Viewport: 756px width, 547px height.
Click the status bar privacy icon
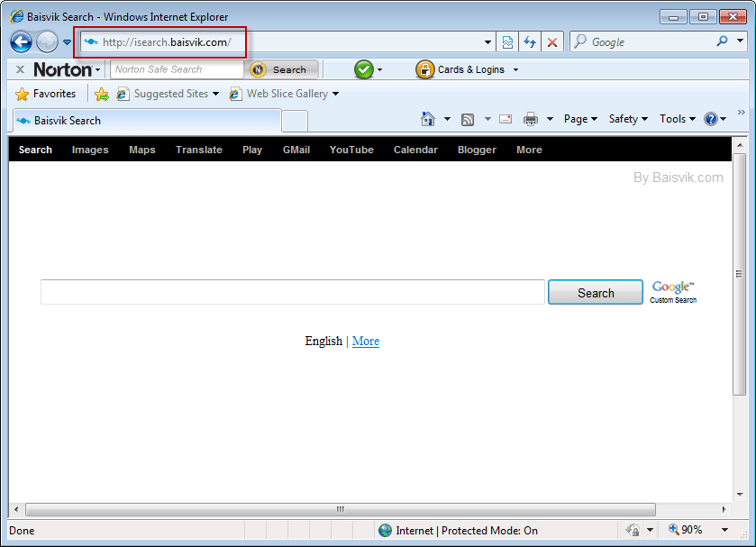[x=633, y=531]
